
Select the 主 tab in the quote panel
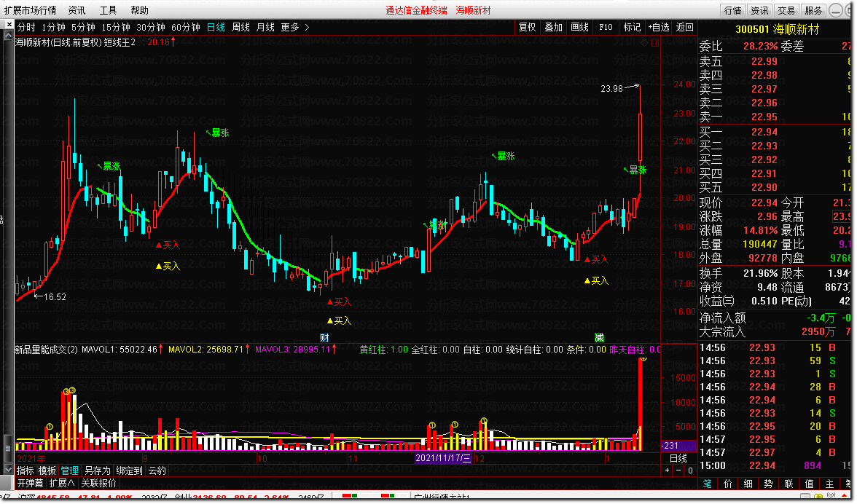click(829, 484)
